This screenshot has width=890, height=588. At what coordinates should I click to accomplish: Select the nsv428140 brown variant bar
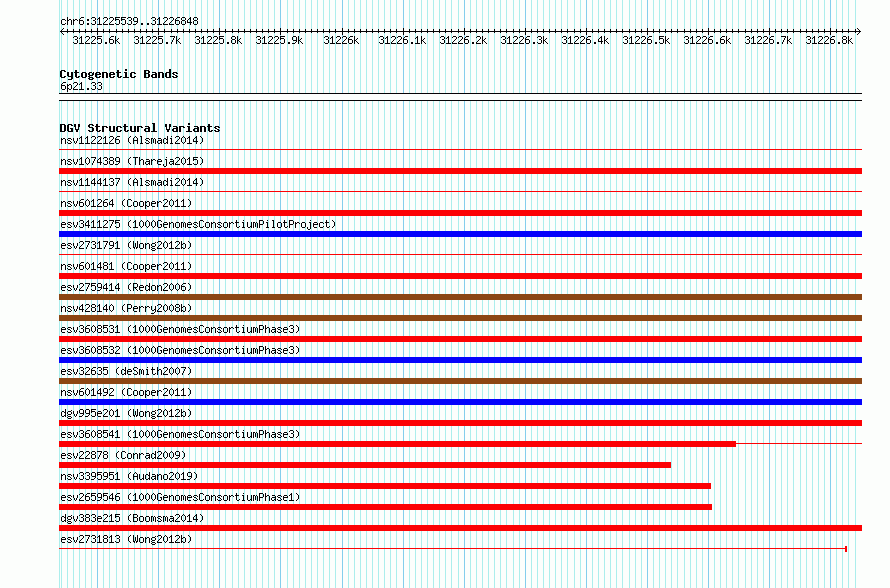pyautogui.click(x=460, y=318)
